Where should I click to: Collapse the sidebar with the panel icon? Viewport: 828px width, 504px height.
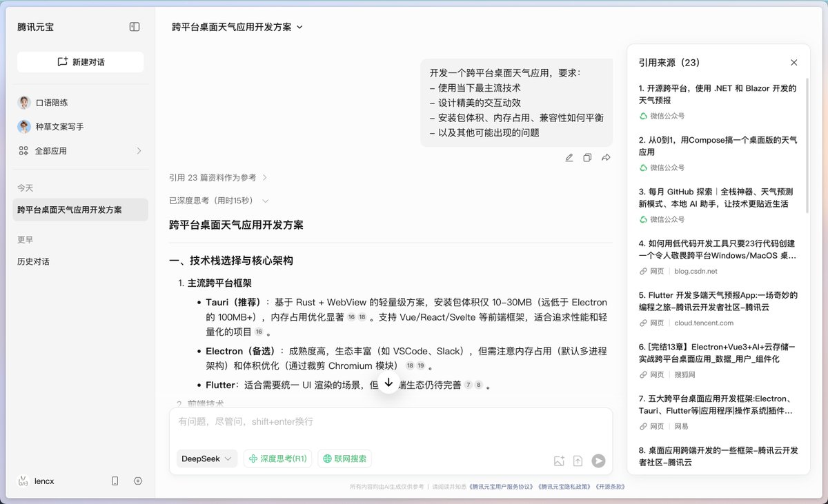(x=135, y=27)
